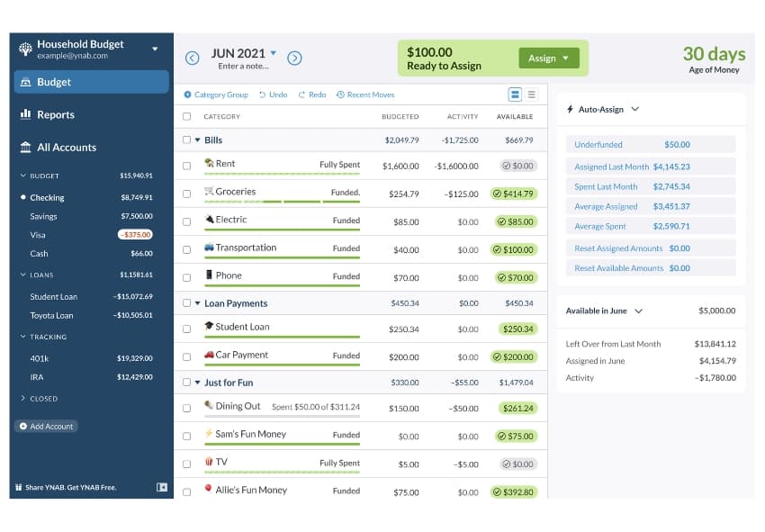Undo the last budget change
The width and height of the screenshot is (765, 532).
click(x=274, y=94)
